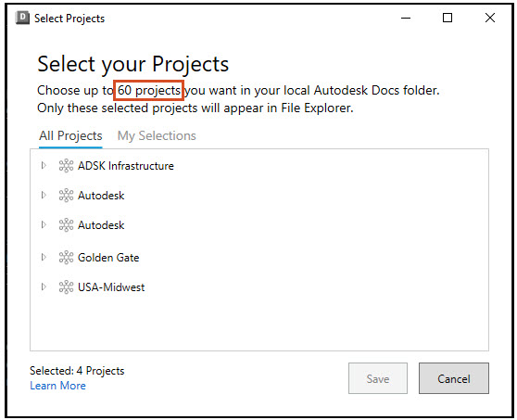Cancel the project selection dialog

click(454, 378)
